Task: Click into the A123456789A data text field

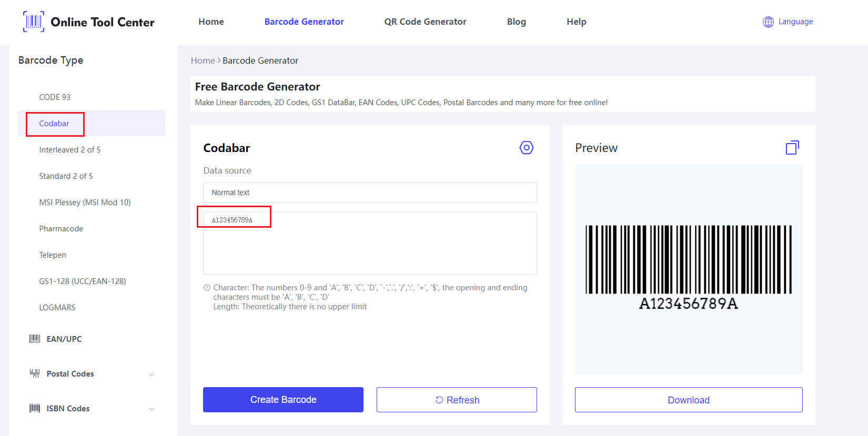Action: (x=370, y=243)
